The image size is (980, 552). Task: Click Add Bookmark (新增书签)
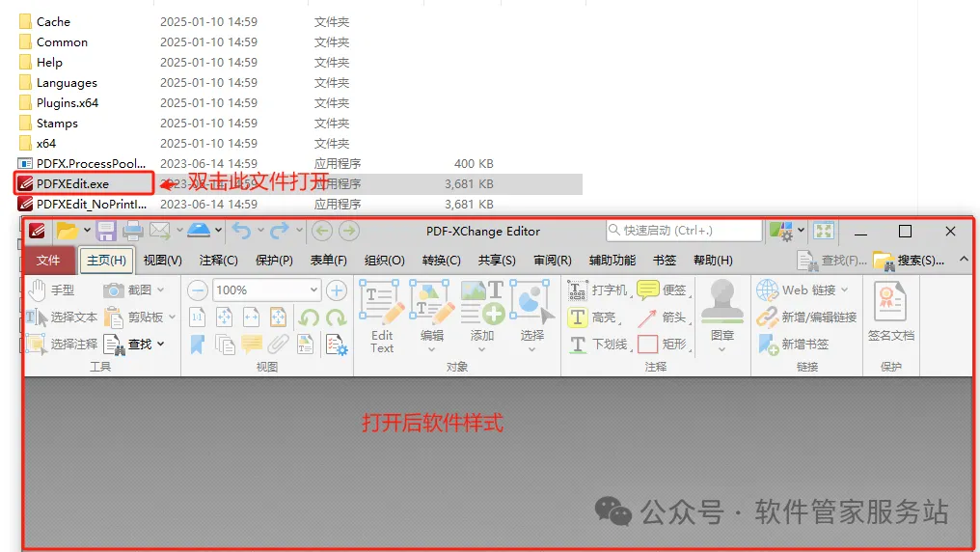tap(793, 345)
